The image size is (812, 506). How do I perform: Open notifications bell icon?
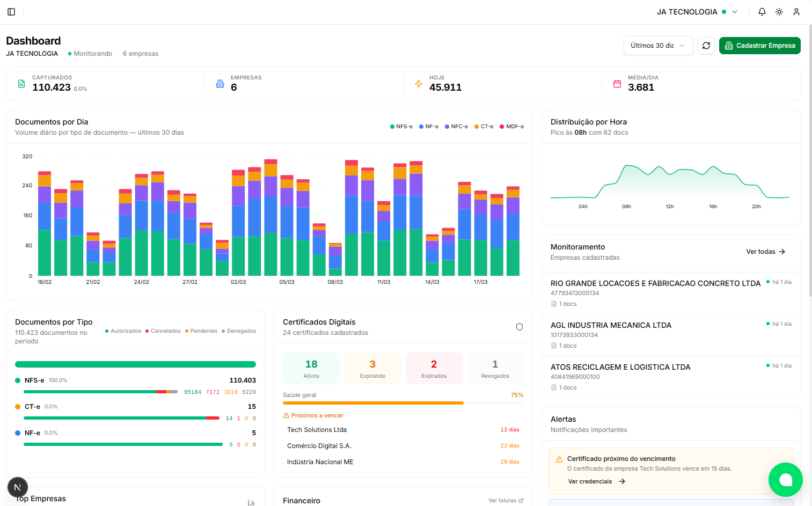762,12
